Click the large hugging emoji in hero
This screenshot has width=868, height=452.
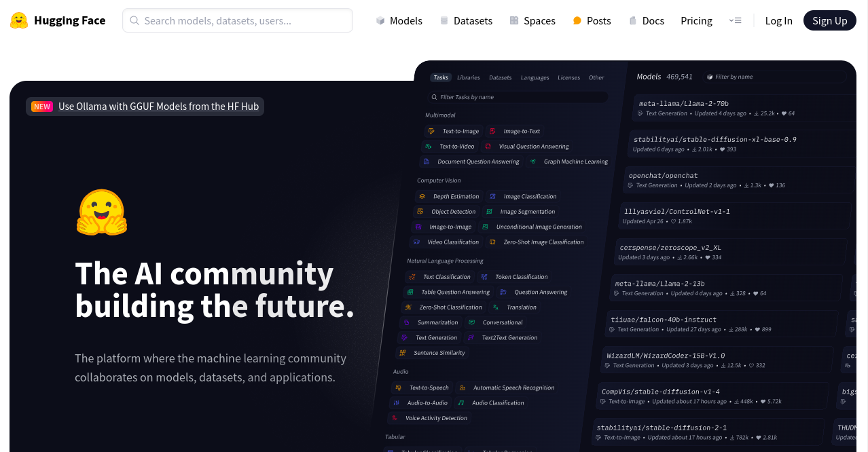tap(102, 212)
